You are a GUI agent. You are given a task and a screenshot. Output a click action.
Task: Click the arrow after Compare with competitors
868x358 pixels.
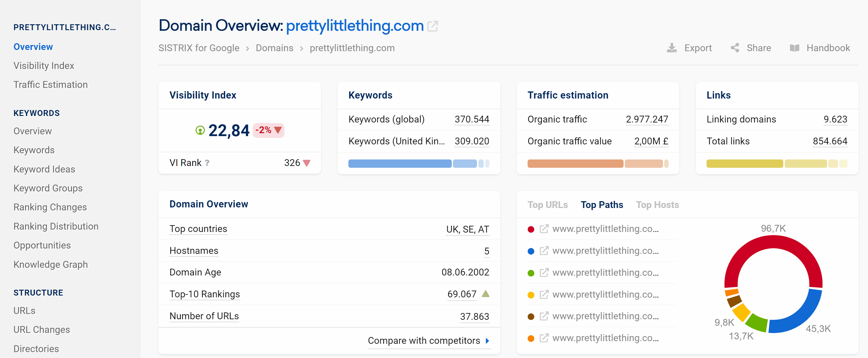click(x=487, y=341)
